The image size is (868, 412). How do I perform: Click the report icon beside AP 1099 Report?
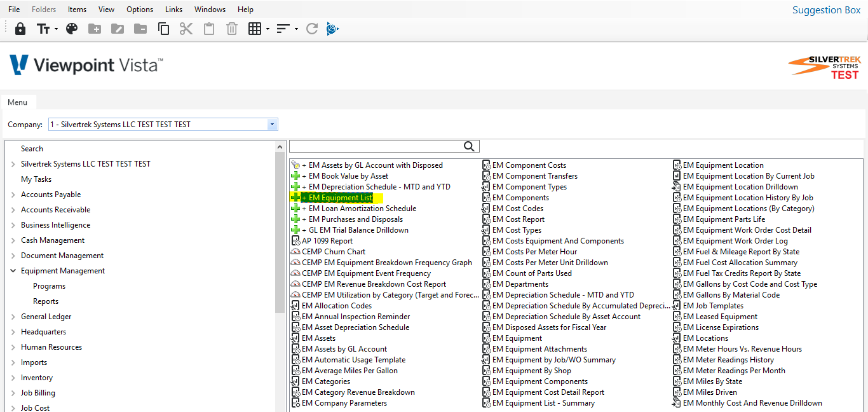tap(295, 241)
